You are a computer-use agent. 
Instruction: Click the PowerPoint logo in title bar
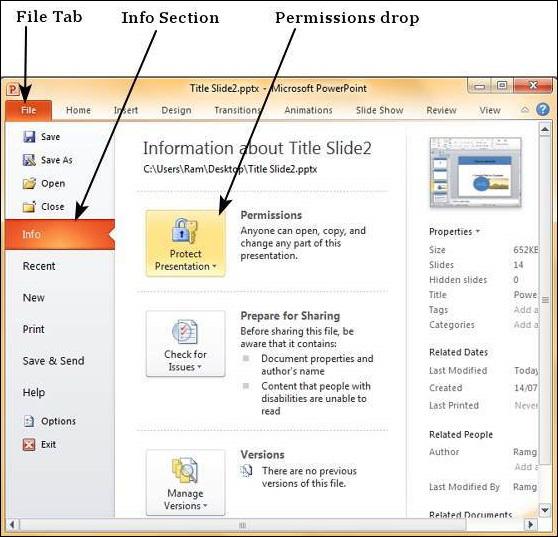[x=13, y=89]
